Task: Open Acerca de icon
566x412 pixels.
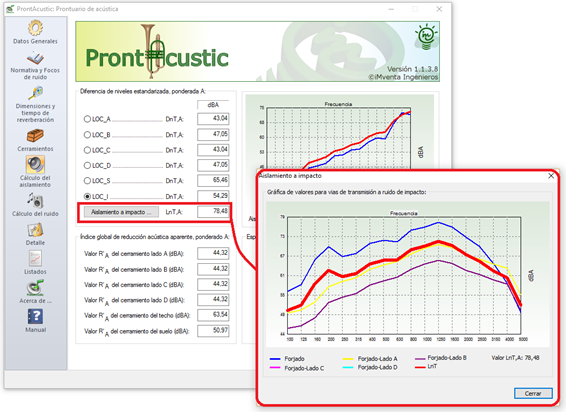Action: point(35,287)
